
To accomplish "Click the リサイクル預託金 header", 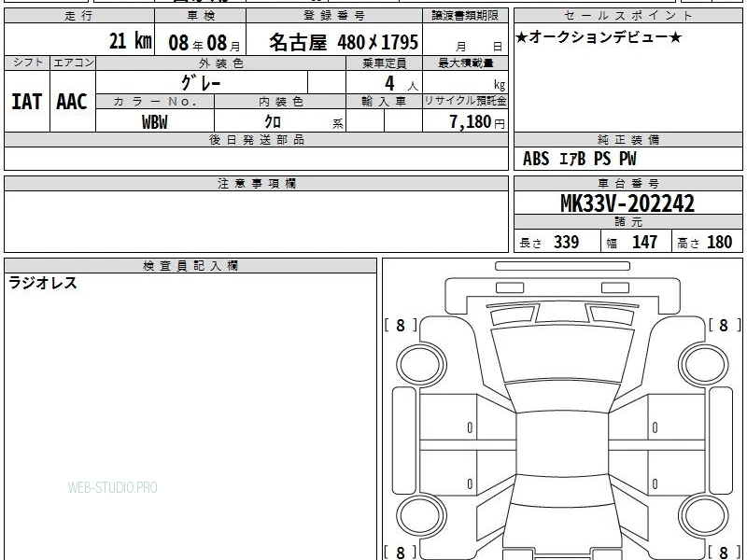I will click(x=465, y=101).
